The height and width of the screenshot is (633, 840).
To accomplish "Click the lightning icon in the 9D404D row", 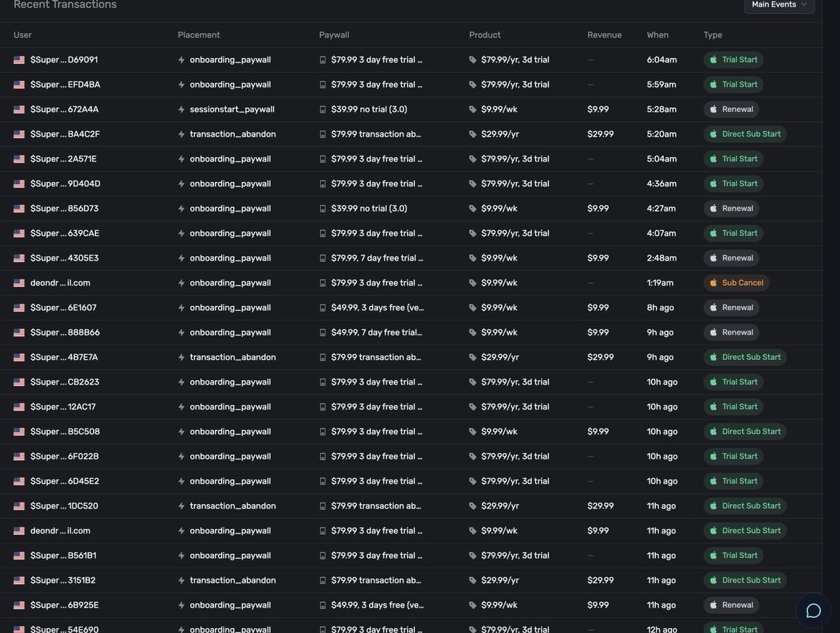I will click(x=182, y=183).
